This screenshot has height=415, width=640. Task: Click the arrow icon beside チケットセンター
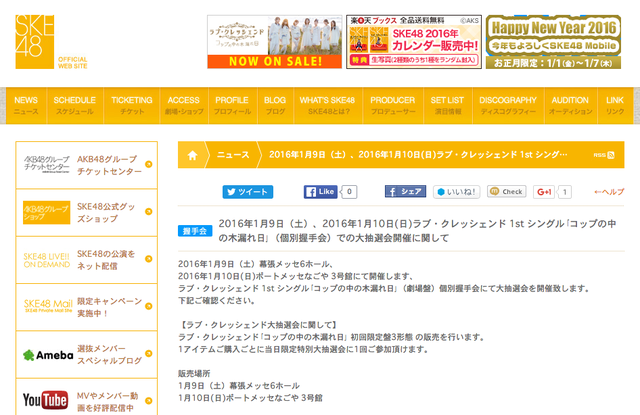click(x=149, y=164)
